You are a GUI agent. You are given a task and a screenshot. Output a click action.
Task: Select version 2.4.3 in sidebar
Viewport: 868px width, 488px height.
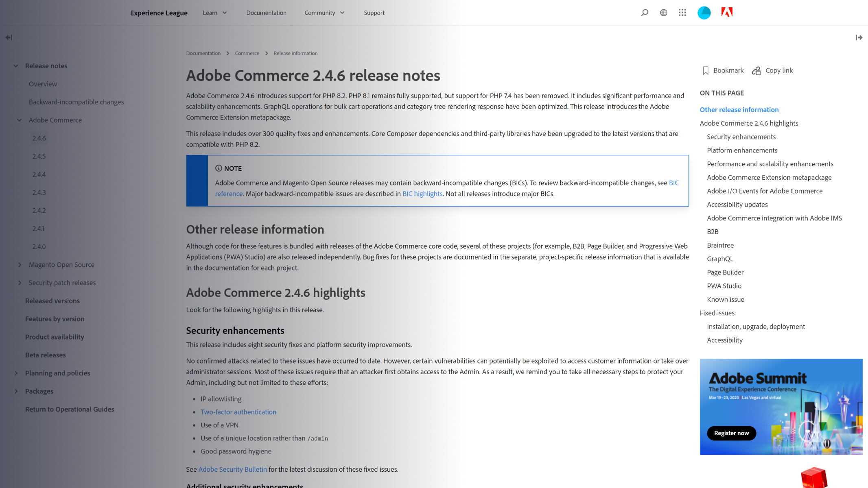pyautogui.click(x=39, y=192)
